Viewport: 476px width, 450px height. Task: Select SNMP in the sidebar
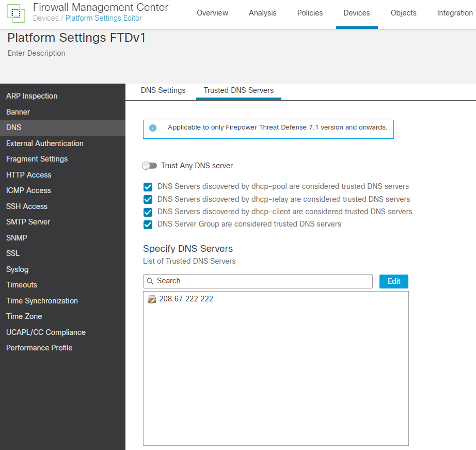click(17, 238)
